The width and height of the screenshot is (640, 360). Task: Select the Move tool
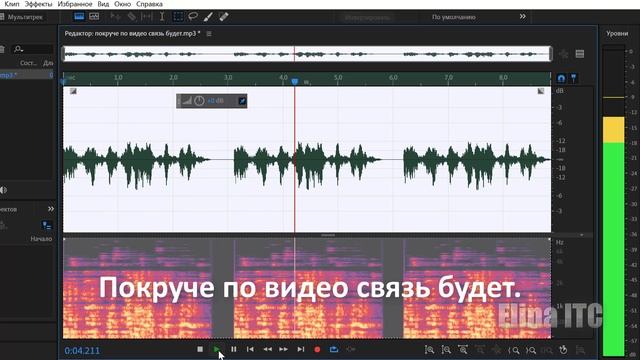tap(116, 16)
